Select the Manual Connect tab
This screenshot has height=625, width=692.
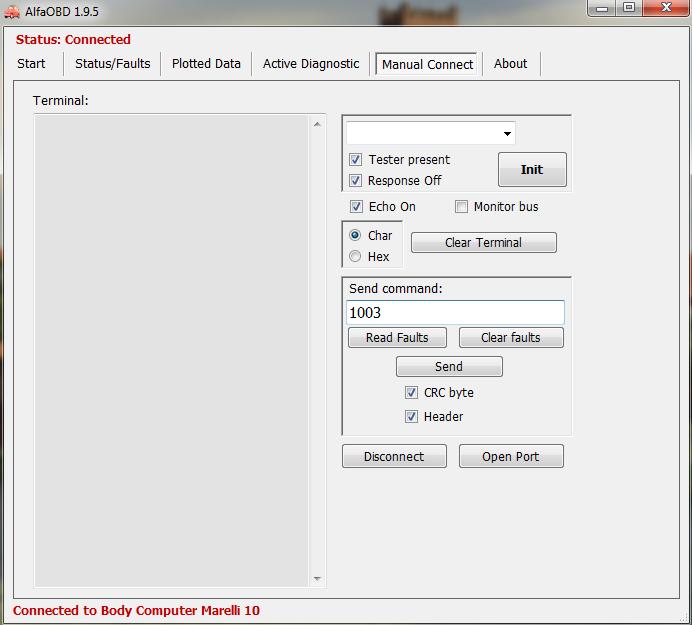click(427, 64)
